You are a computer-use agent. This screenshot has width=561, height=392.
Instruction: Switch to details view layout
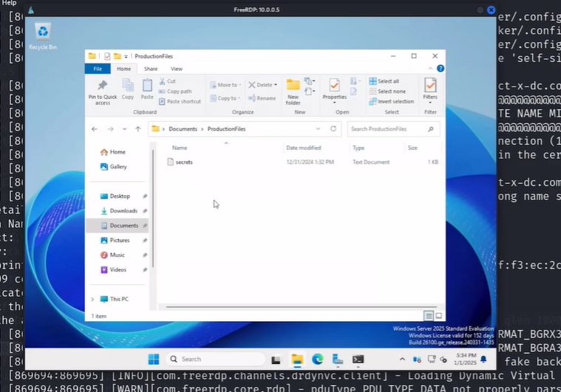pos(429,316)
